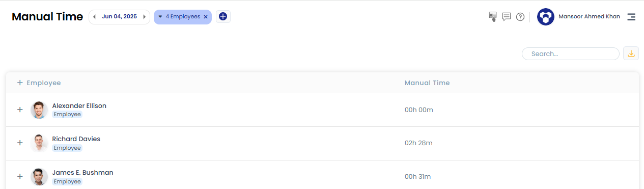Open the help question mark icon
Viewport: 644px width, 189px height.
[520, 17]
